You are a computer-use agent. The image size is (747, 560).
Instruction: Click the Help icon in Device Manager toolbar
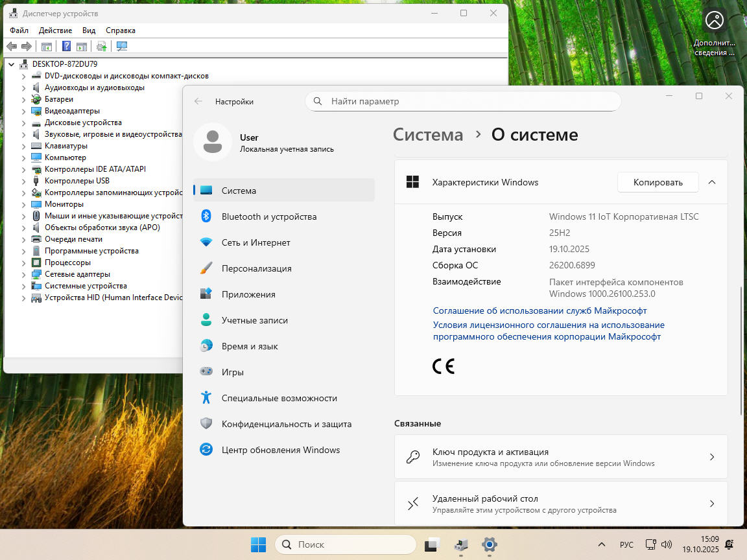click(66, 46)
